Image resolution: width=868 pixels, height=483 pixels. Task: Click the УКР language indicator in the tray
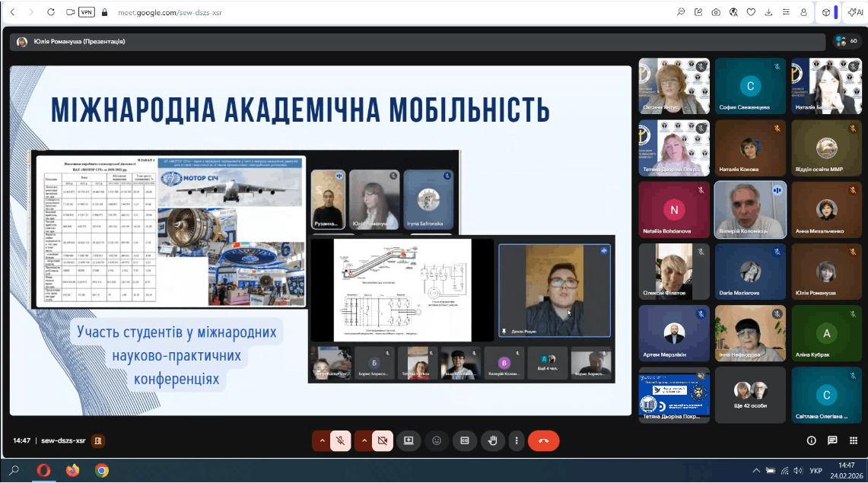[816, 471]
